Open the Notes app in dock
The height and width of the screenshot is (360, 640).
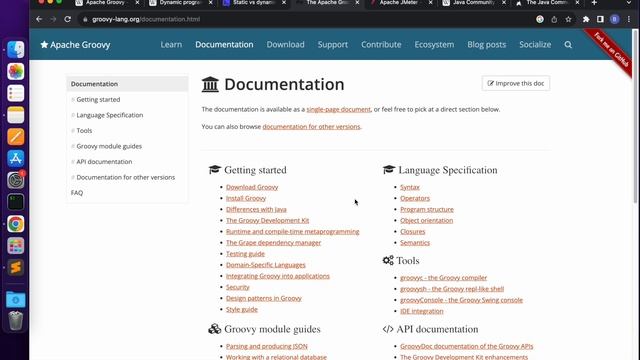pyautogui.click(x=16, y=115)
